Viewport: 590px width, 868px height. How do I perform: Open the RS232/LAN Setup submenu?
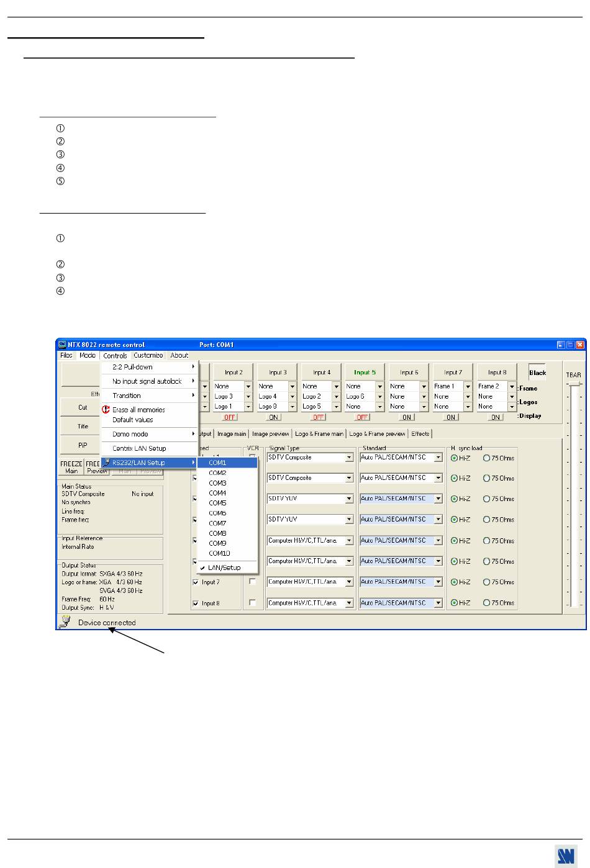tap(149, 463)
